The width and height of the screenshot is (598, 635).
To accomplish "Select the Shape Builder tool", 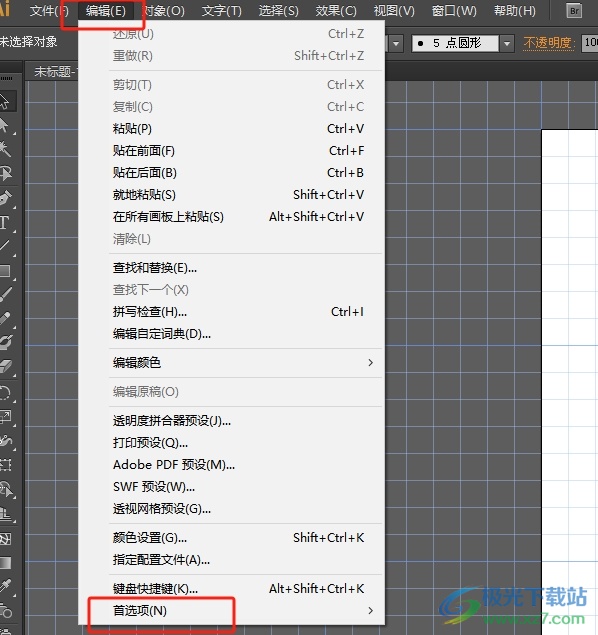I will [6, 490].
